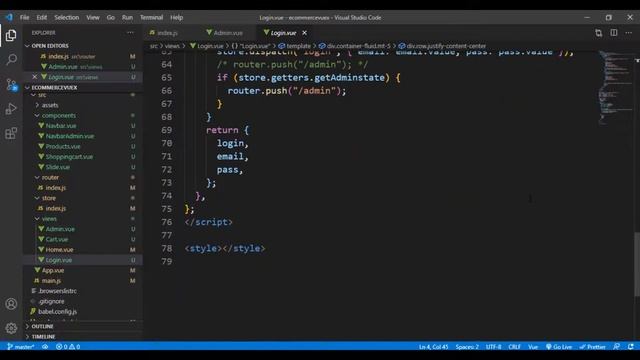640x360 pixels.
Task: Open the View menu
Action: (x=93, y=18)
